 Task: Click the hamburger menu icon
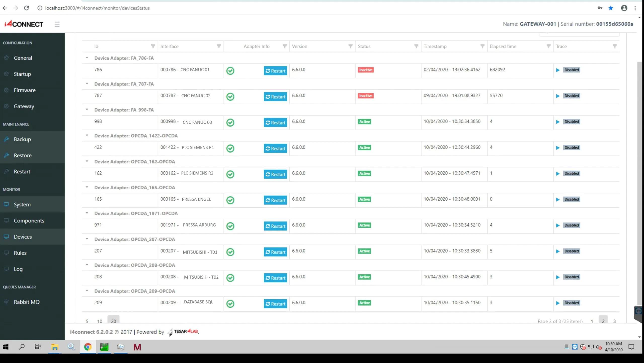tap(57, 24)
